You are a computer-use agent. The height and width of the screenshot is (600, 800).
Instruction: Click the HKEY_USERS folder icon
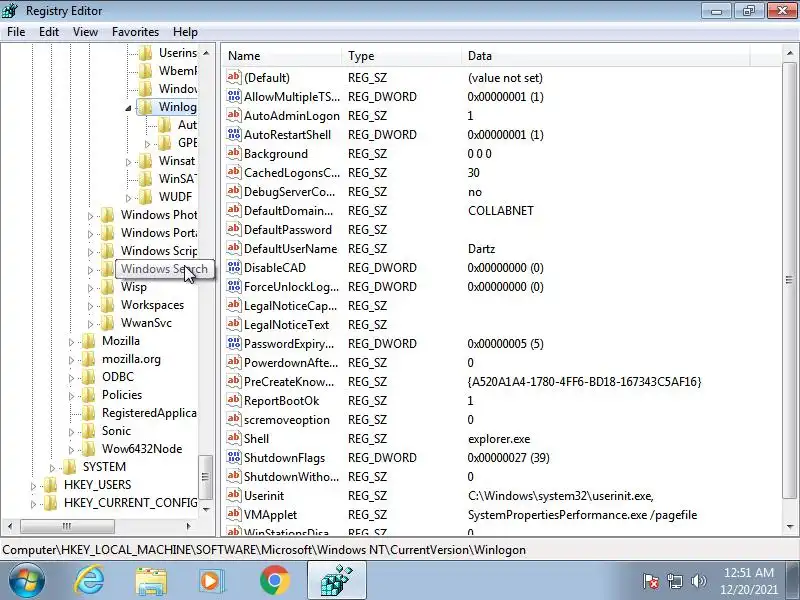click(51, 485)
